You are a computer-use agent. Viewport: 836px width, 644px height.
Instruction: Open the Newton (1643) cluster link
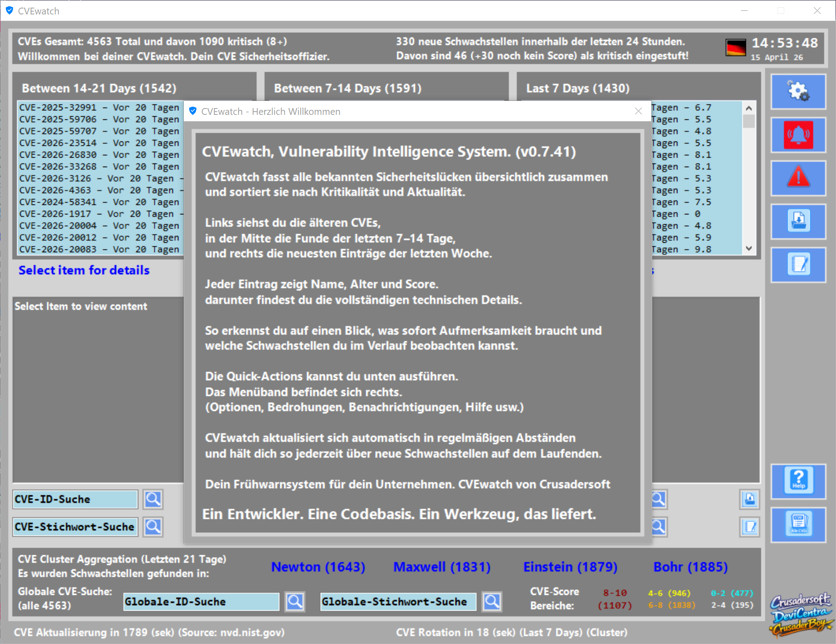pos(318,567)
